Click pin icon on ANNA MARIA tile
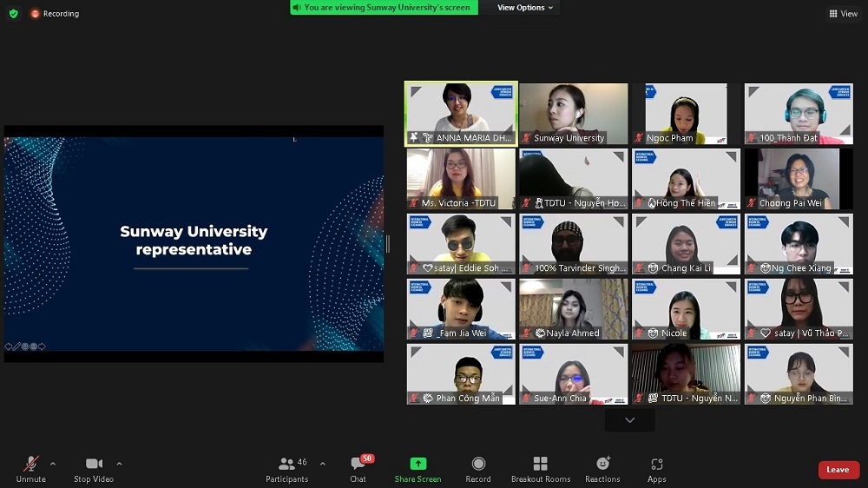 coord(413,137)
